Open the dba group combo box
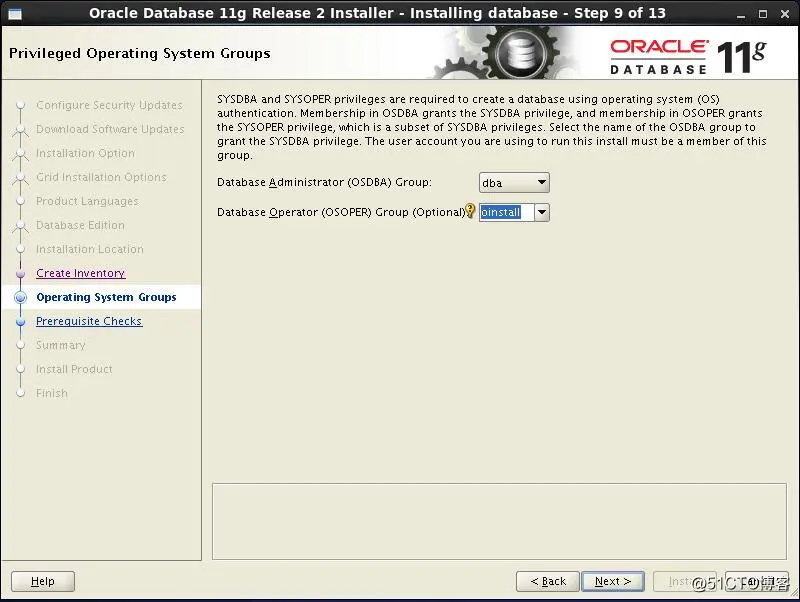 514,183
